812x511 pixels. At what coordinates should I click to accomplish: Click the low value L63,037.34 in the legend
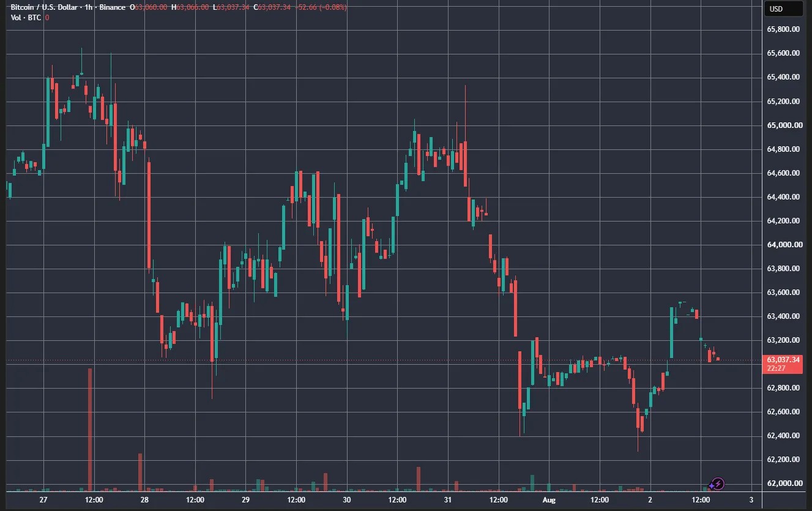[231, 7]
